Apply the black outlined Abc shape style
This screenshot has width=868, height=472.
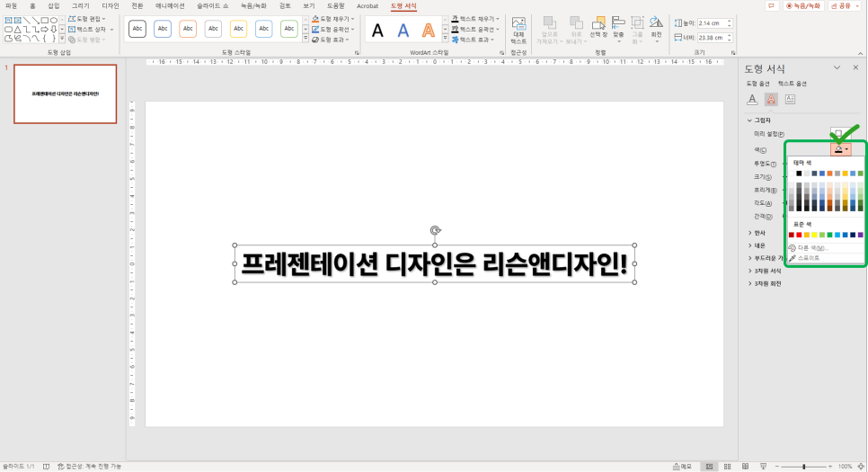point(137,28)
